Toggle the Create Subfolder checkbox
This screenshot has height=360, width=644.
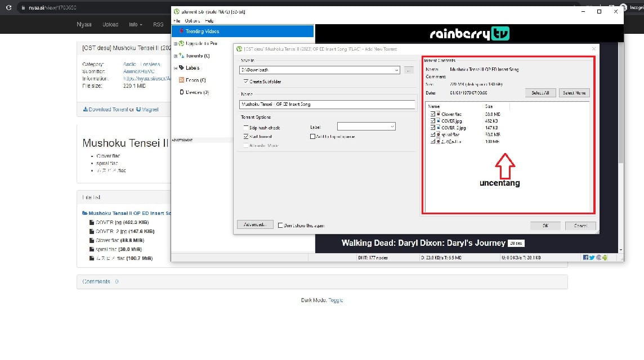pos(245,81)
